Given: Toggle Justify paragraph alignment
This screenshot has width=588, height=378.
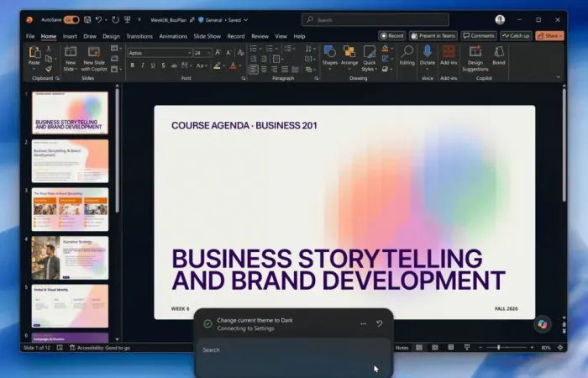Looking at the screenshot, I should pos(285,70).
